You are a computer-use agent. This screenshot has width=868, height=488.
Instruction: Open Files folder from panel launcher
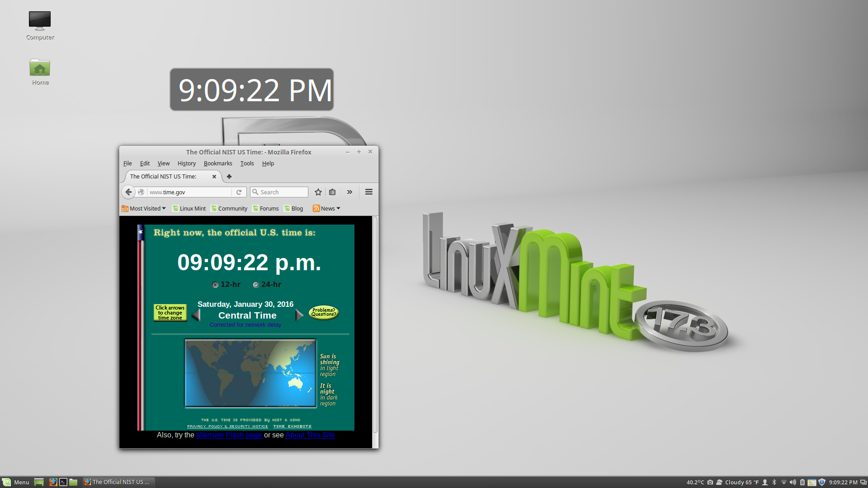pos(73,482)
